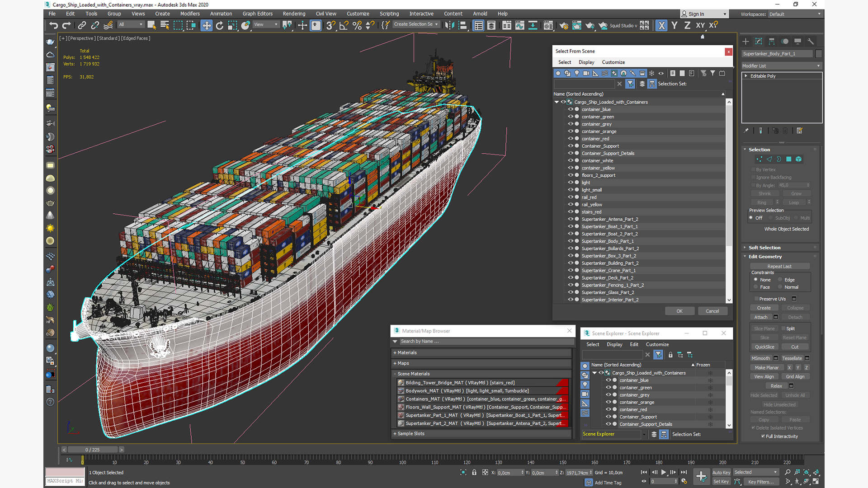Toggle visibility eye of container_blue in Select From Scene

[x=571, y=109]
